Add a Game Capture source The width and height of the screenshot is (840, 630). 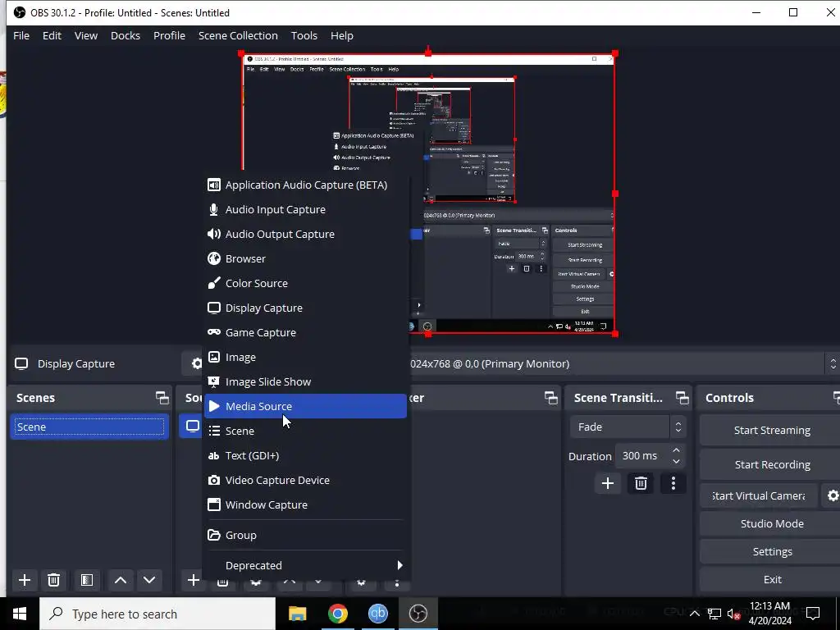pos(305,333)
